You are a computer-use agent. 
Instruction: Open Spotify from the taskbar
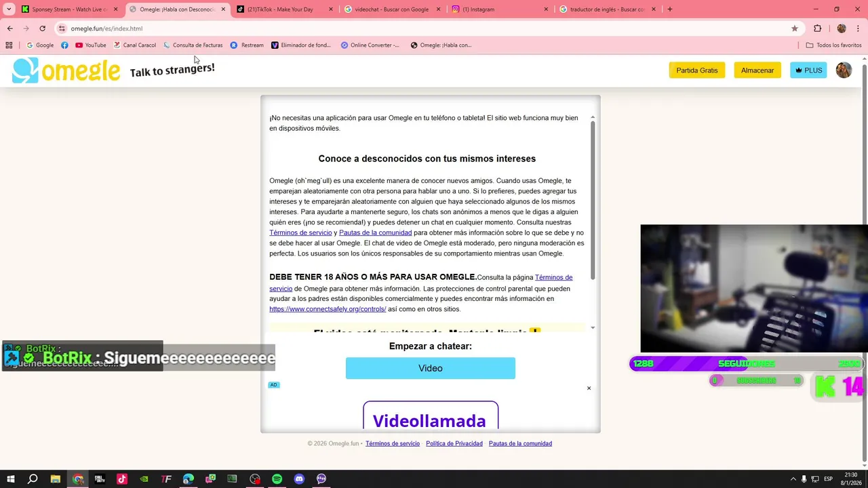point(277,479)
